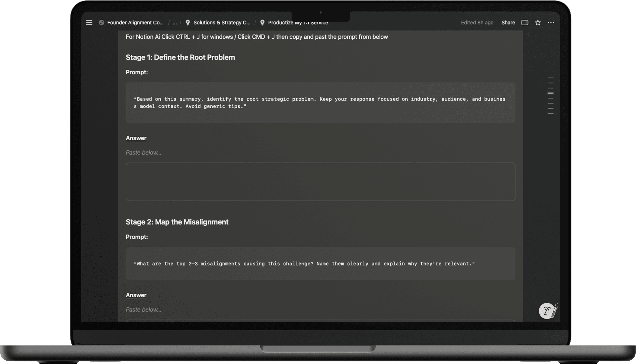This screenshot has width=636, height=364.
Task: Open the three-dot page options menu
Action: coord(551,22)
